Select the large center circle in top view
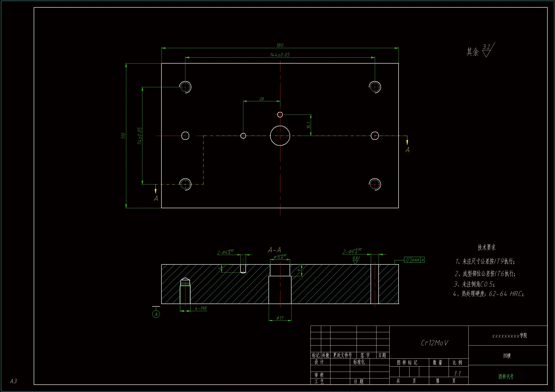Viewport: 555px width, 392px height. tap(280, 136)
